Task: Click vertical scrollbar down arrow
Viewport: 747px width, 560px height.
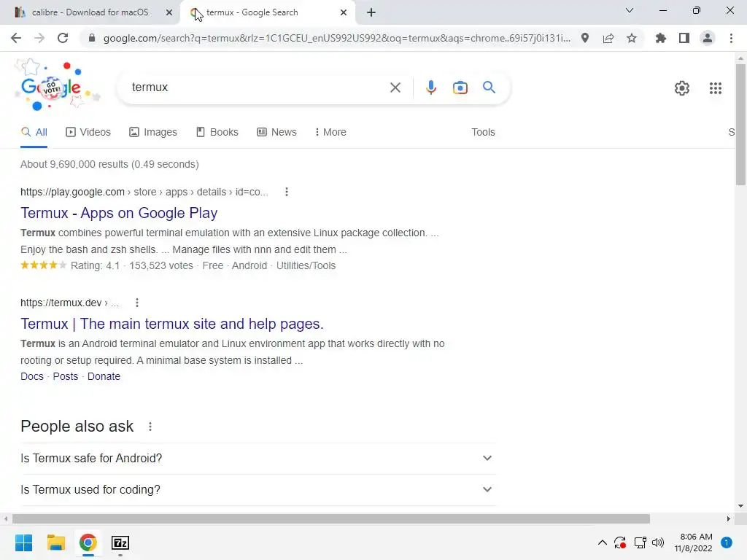Action: pyautogui.click(x=740, y=506)
